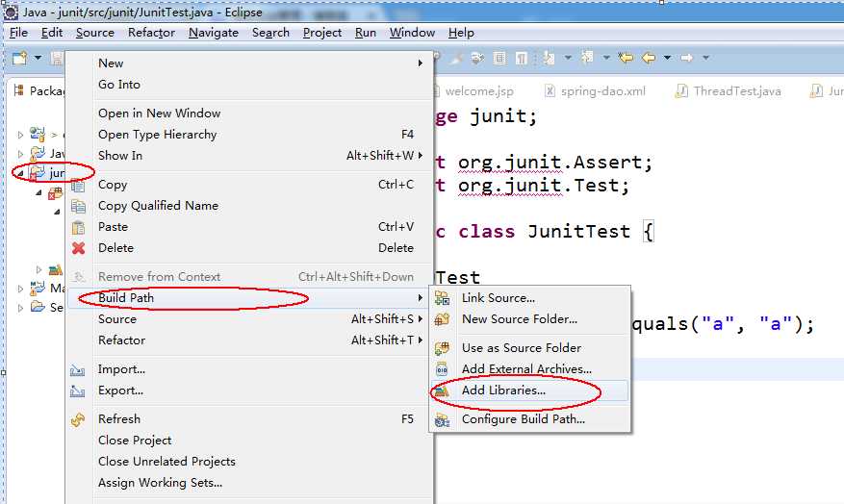Image resolution: width=844 pixels, height=504 pixels.
Task: Choose Close Unrelated Projects menu entry
Action: (248, 462)
